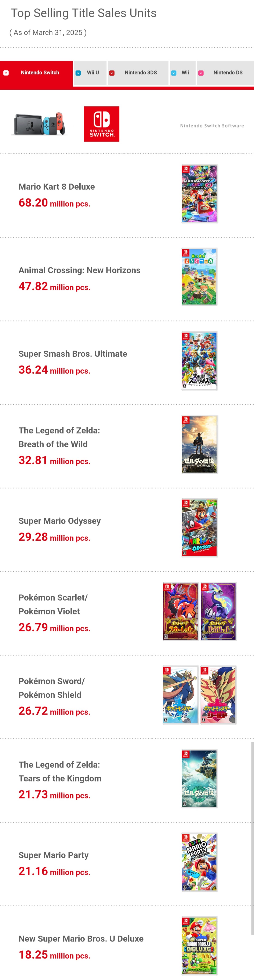The width and height of the screenshot is (254, 980).
Task: Click Breath of the Wild box art
Action: 200,444
